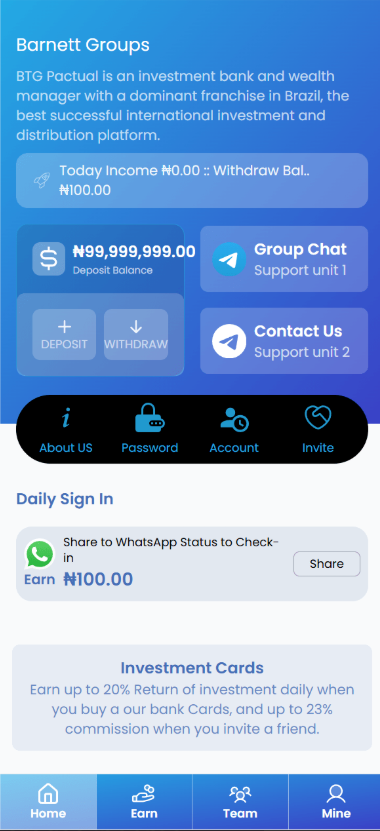Open the Account user-clock icon
The width and height of the screenshot is (380, 831).
[x=234, y=420]
